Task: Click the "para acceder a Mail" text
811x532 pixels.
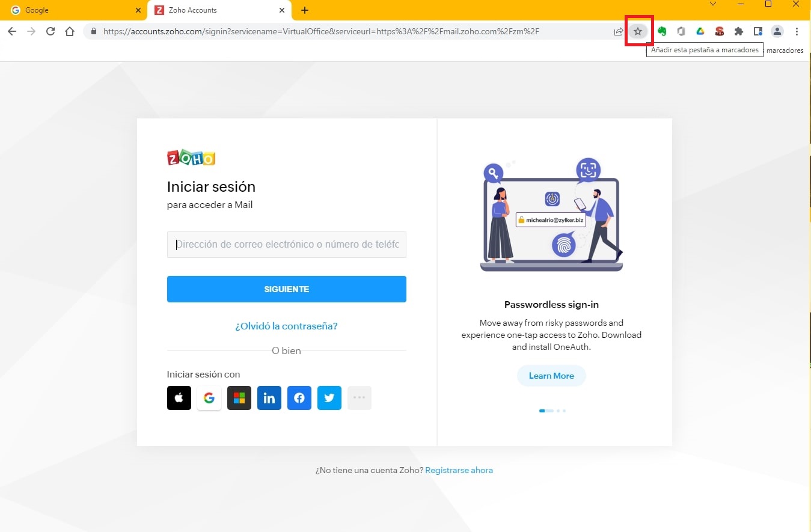Action: tap(210, 205)
